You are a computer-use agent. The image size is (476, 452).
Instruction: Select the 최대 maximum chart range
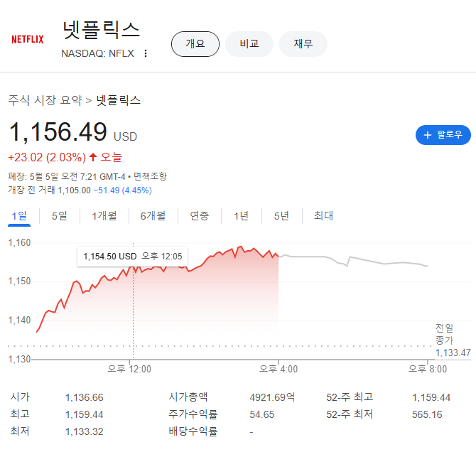tap(323, 216)
